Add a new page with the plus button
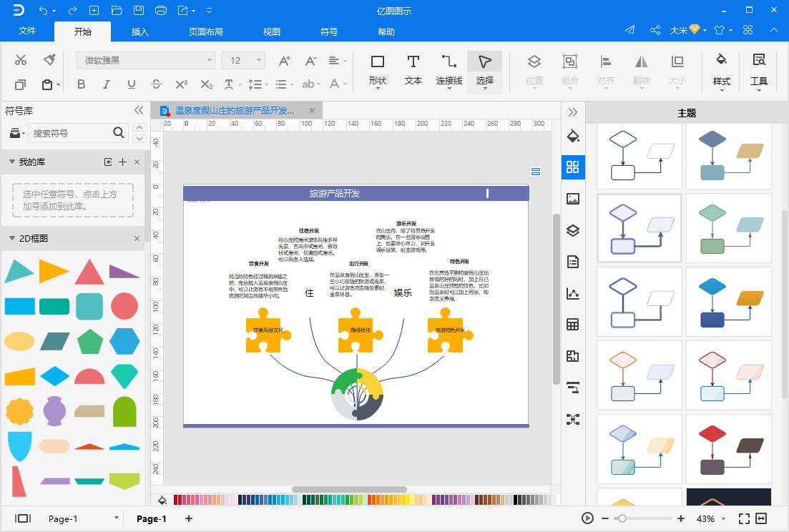This screenshot has width=789, height=532. 189,518
